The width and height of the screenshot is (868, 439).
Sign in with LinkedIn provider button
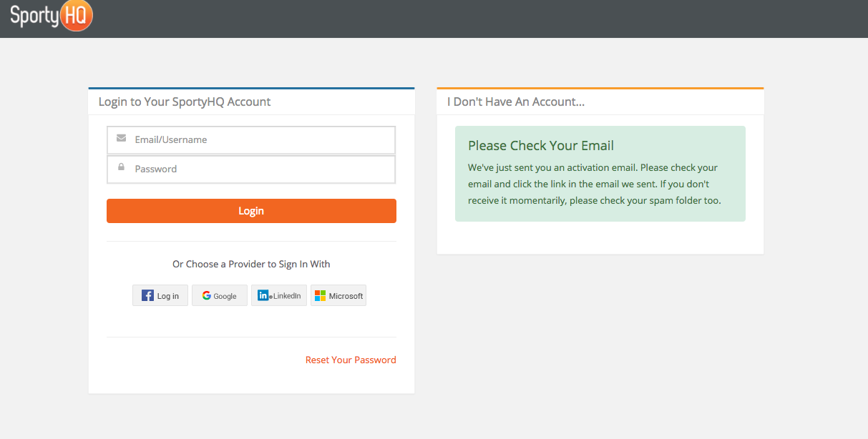click(279, 295)
